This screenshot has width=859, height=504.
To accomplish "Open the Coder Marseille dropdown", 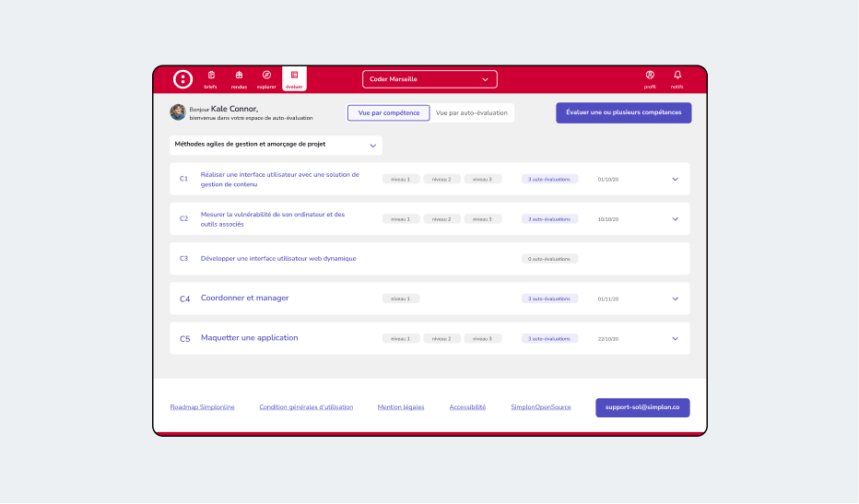I will click(429, 79).
